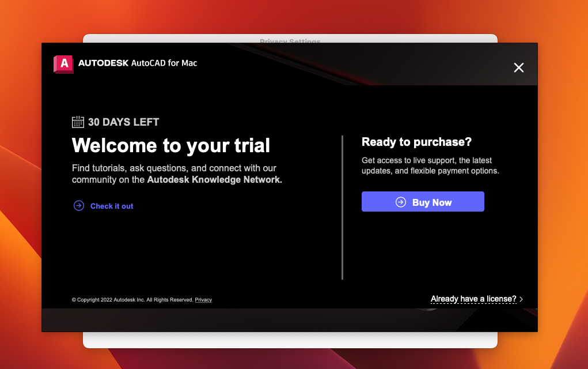Click the "Welcome to your trial" heading
588x369 pixels.
(x=170, y=145)
